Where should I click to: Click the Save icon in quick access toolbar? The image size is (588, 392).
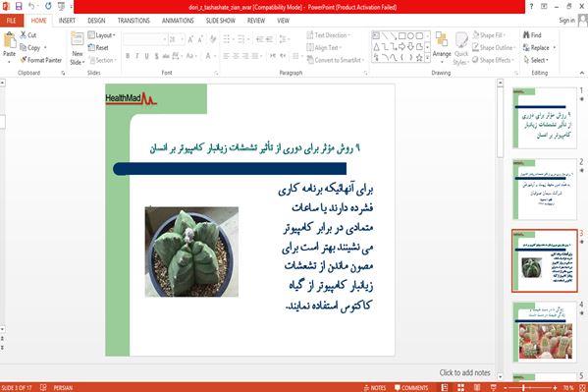19,6
